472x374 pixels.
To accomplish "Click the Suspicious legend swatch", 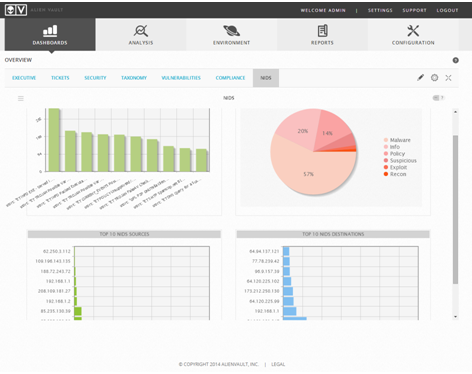I will pos(386,160).
